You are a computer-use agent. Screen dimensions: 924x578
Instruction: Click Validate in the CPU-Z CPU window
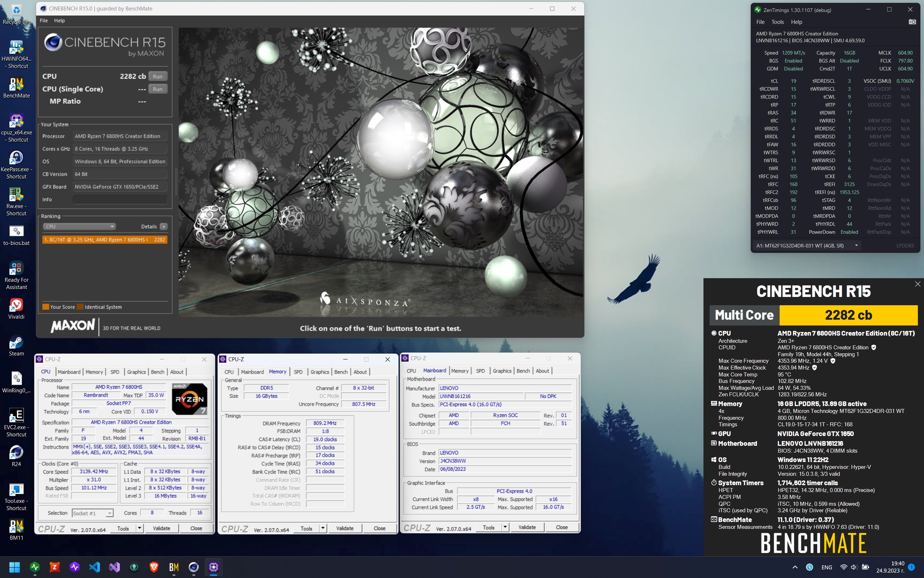tap(161, 528)
